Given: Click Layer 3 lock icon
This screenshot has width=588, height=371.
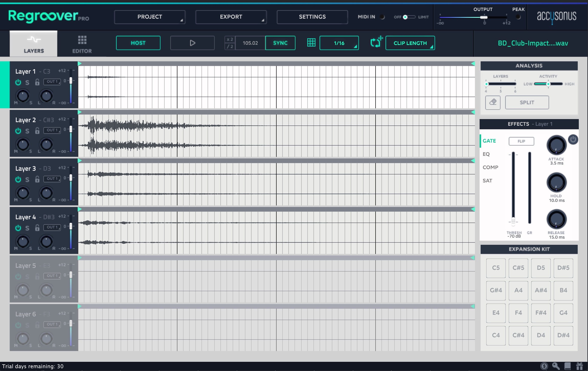Looking at the screenshot, I should tap(37, 179).
